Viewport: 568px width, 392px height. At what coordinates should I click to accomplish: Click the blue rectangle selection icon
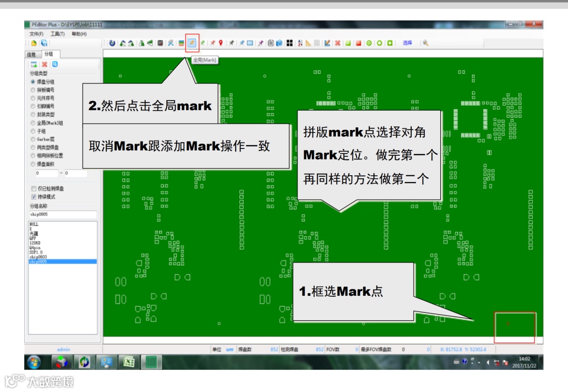click(250, 43)
